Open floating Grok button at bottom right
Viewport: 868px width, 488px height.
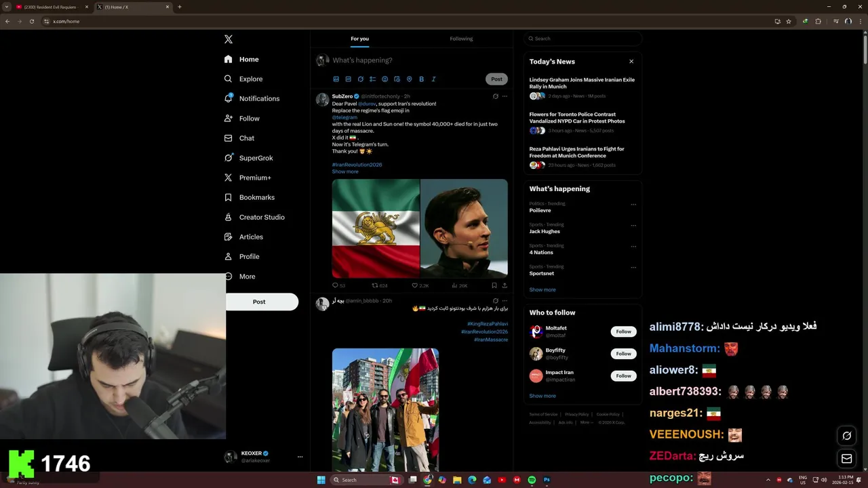coord(846,436)
